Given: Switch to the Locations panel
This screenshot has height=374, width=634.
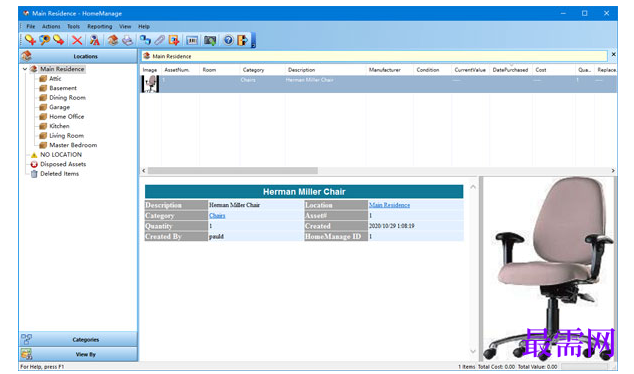Looking at the screenshot, I should pos(78,56).
